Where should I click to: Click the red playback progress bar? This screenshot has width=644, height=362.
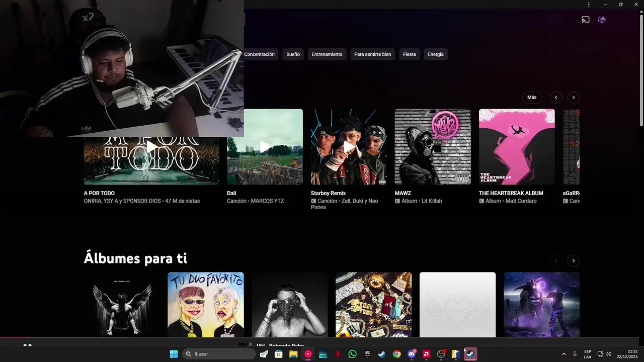coord(15,337)
